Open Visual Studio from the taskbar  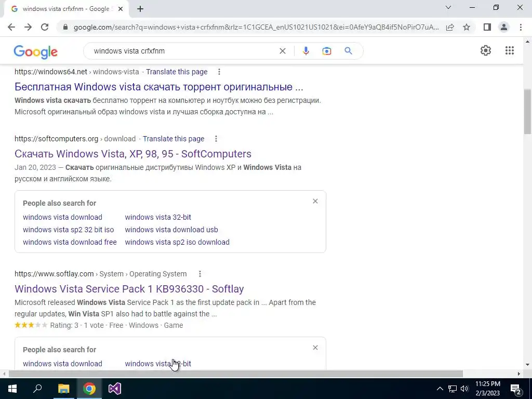click(115, 389)
